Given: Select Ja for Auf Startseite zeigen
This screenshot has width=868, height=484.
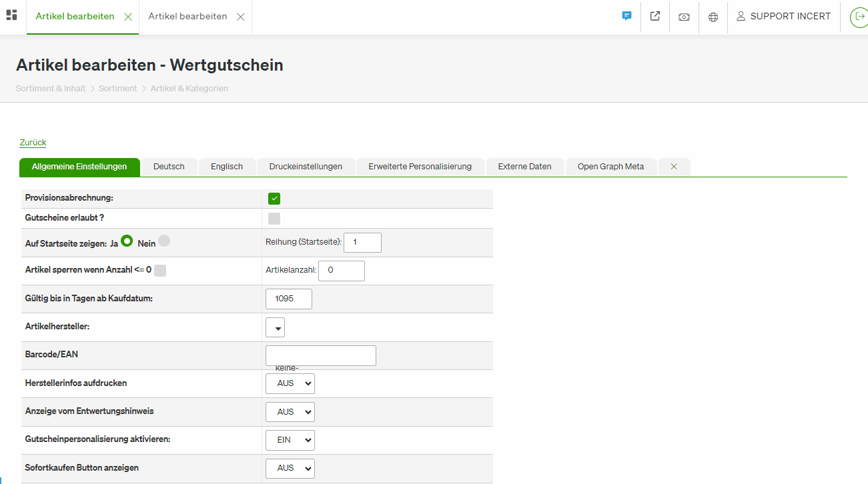Looking at the screenshot, I should coord(127,241).
